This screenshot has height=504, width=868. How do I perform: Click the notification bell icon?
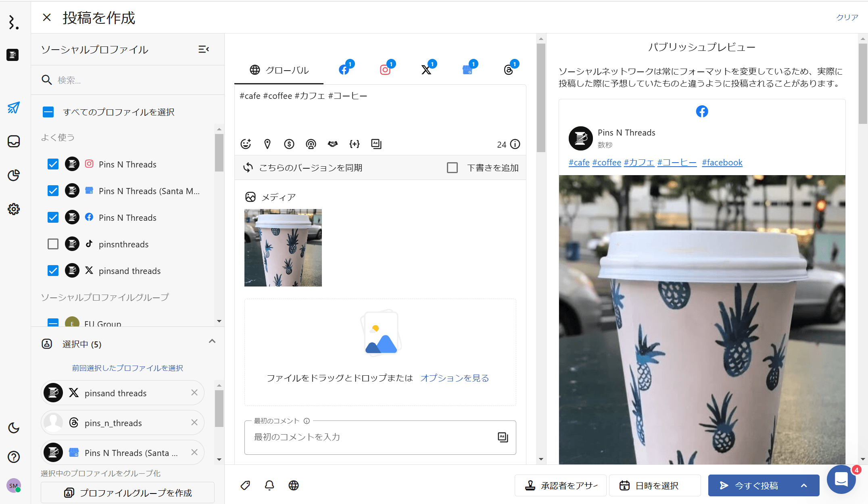[x=269, y=485]
